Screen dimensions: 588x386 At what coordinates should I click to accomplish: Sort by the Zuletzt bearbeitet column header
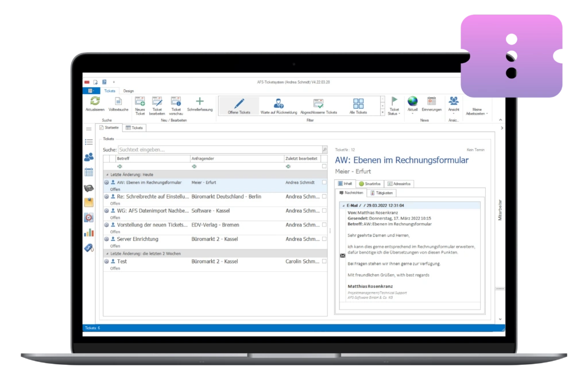click(302, 159)
